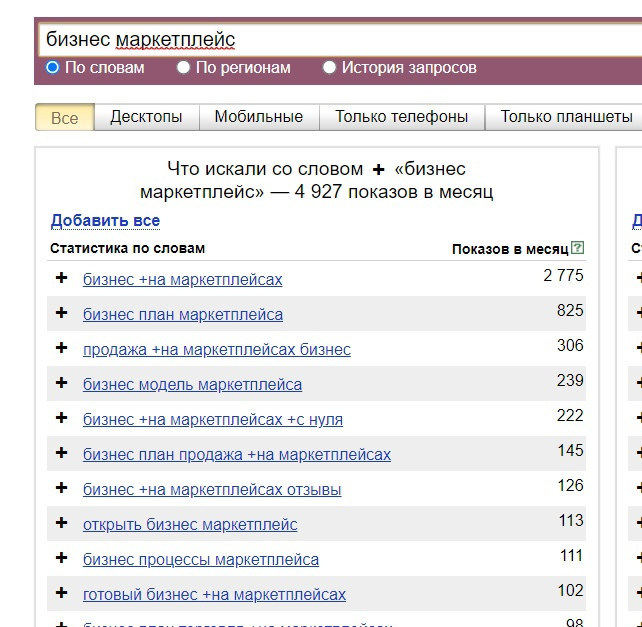642x627 pixels.
Task: Click the '222' impressions value
Action: pyautogui.click(x=570, y=416)
